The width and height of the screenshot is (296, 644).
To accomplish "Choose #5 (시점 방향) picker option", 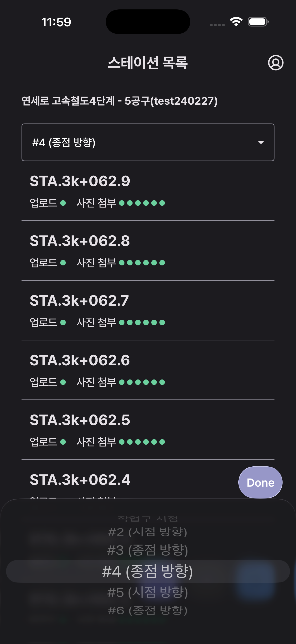I will coord(148,592).
